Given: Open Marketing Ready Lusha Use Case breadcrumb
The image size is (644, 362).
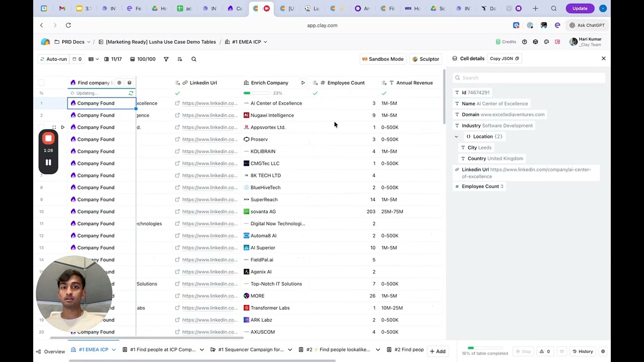Looking at the screenshot, I should (x=157, y=42).
